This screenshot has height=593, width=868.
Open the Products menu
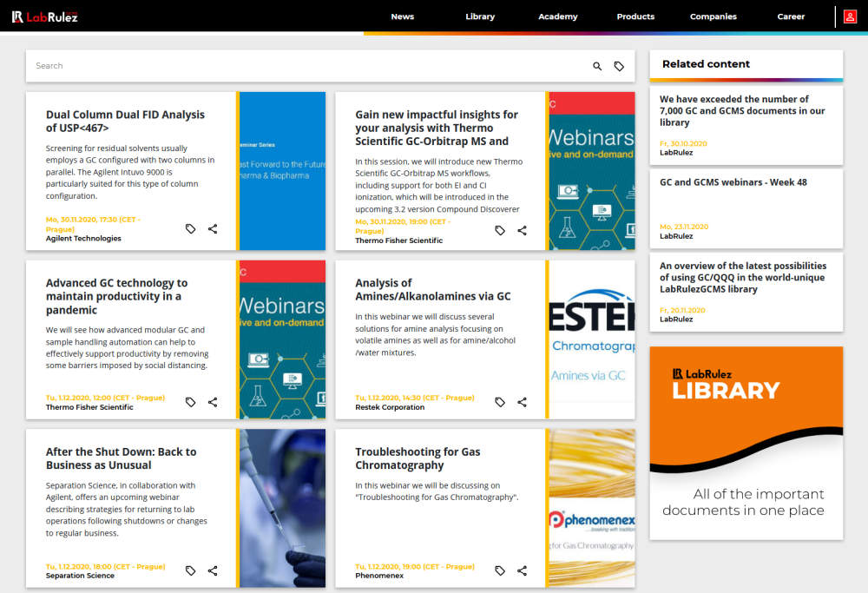pos(635,16)
